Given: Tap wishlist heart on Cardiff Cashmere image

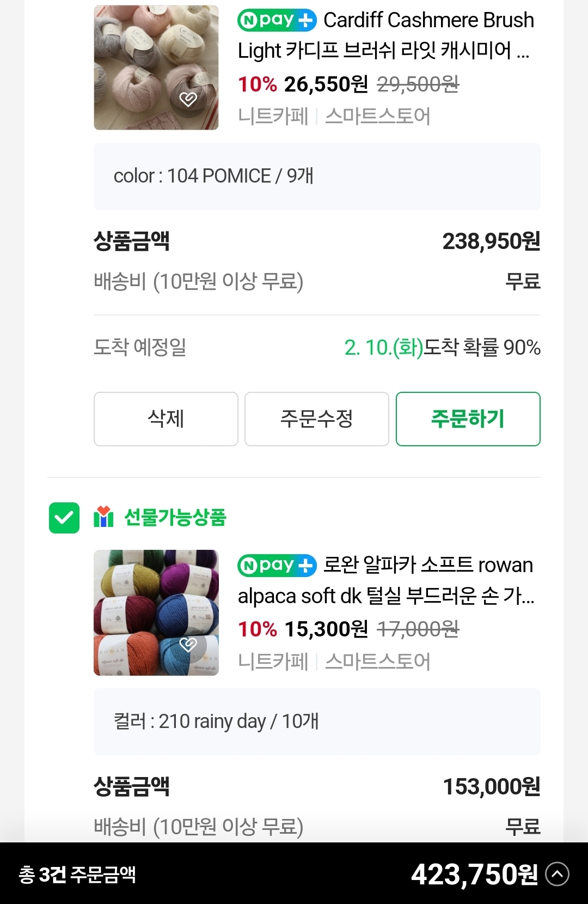Looking at the screenshot, I should click(188, 99).
